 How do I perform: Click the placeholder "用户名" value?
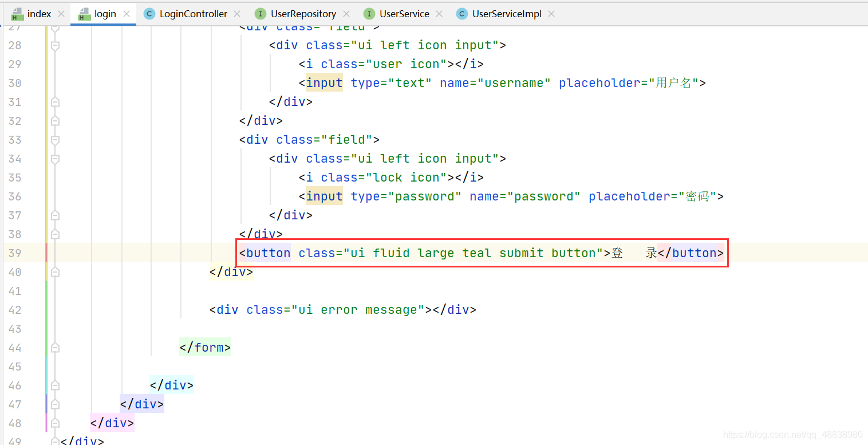[x=673, y=83]
